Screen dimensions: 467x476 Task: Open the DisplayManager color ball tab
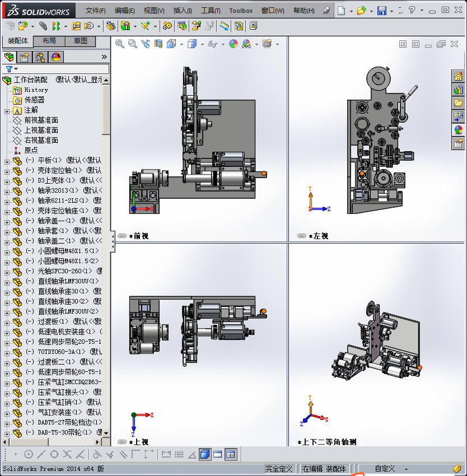pos(56,57)
